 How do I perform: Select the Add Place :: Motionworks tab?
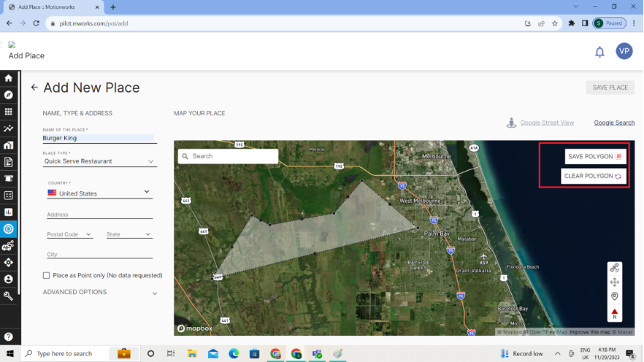pyautogui.click(x=53, y=7)
